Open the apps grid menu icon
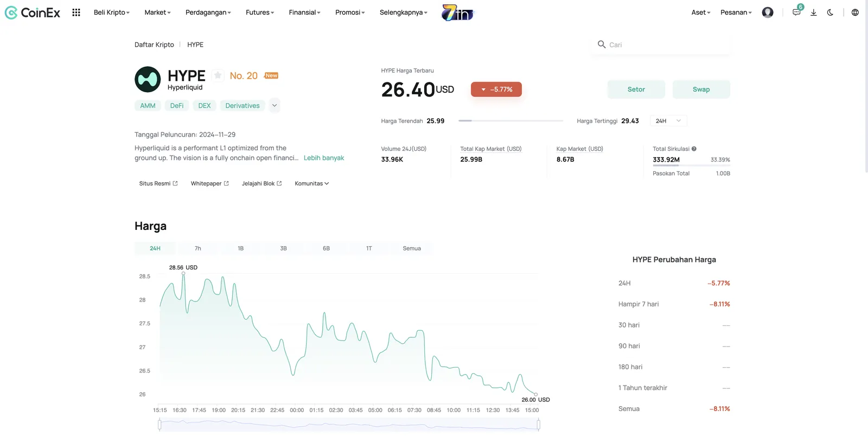 [x=76, y=12]
